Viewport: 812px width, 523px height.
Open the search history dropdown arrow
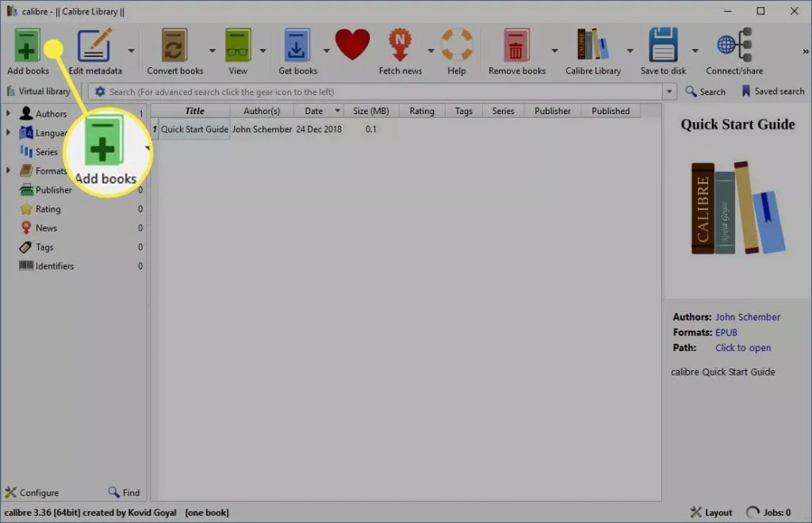tap(669, 92)
